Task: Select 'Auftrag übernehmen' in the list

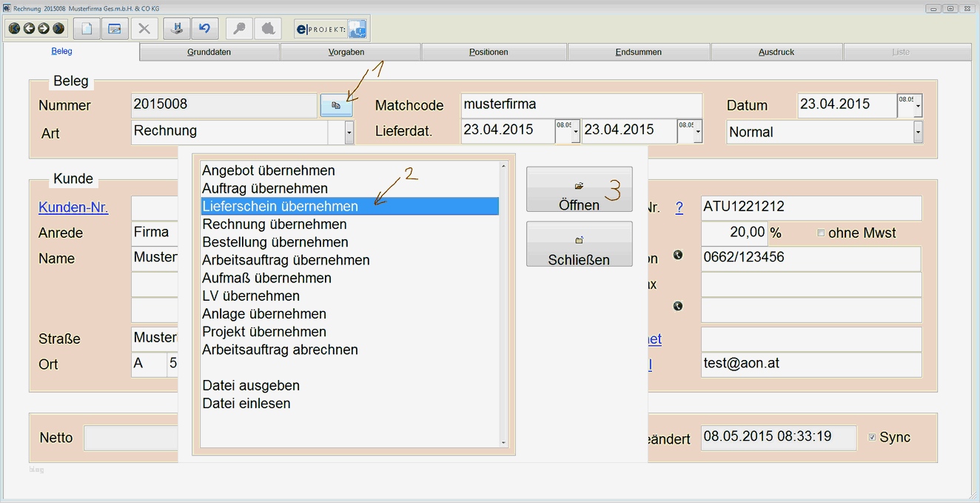Action: pyautogui.click(x=265, y=188)
